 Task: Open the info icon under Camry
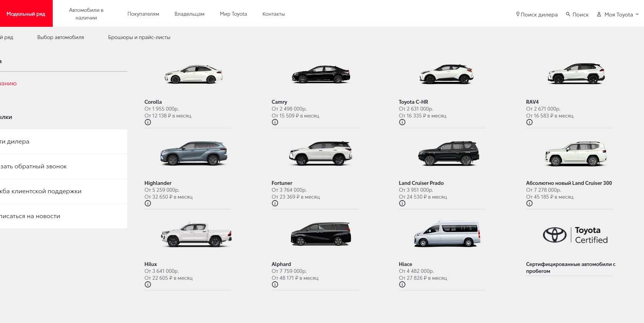(275, 122)
